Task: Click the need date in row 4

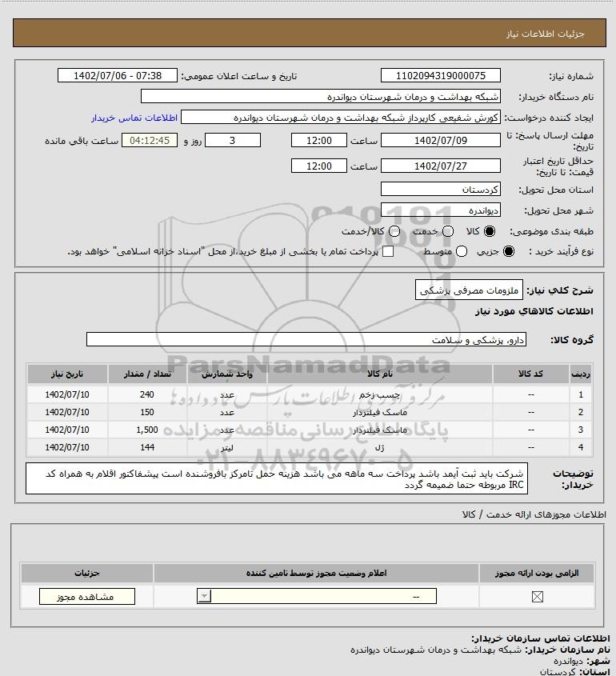Action: tap(67, 447)
